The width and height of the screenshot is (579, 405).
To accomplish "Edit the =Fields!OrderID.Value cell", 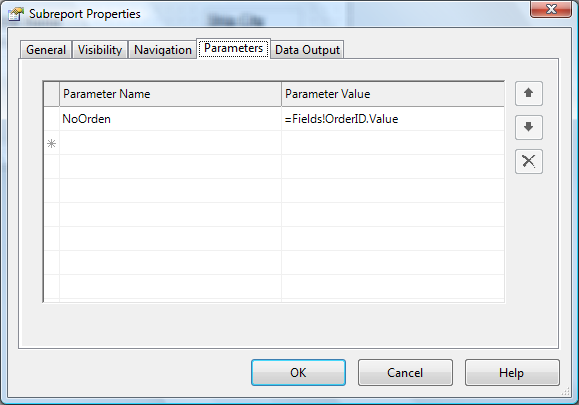I will pos(393,119).
